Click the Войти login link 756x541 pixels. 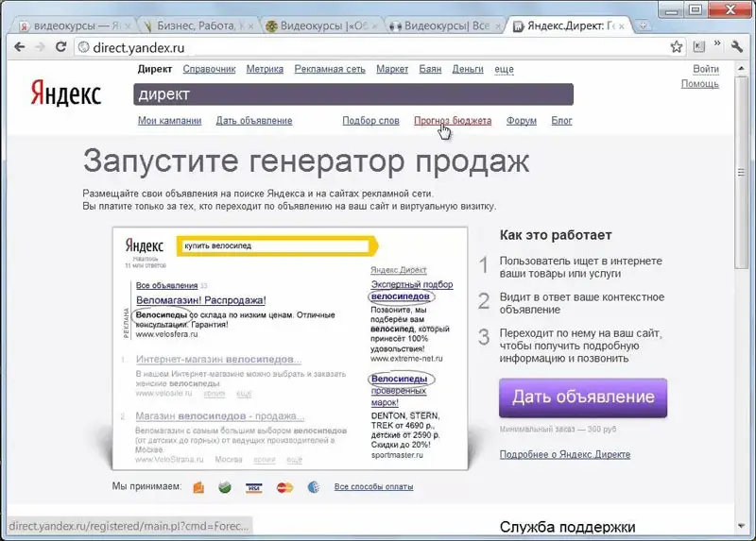coord(706,69)
